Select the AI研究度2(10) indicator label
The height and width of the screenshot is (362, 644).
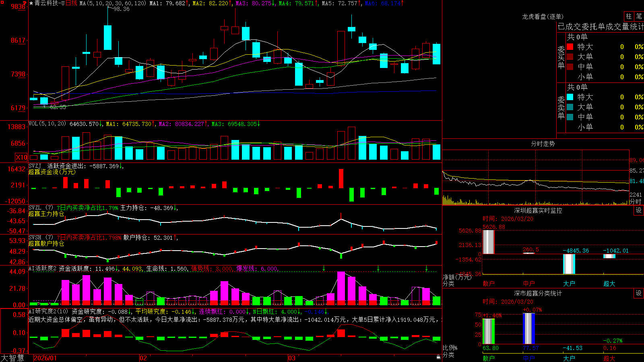click(x=48, y=311)
